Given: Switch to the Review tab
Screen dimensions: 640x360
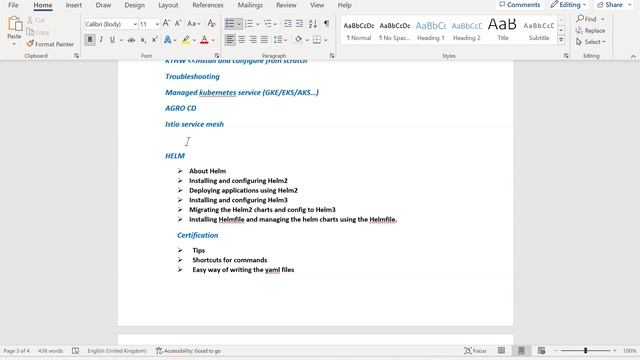Looking at the screenshot, I should click(x=286, y=5).
